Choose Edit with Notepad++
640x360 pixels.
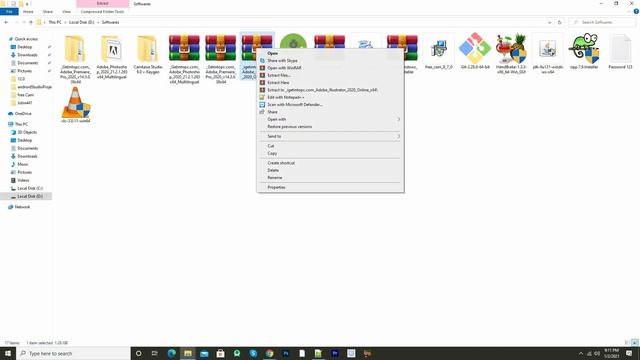[x=330, y=97]
